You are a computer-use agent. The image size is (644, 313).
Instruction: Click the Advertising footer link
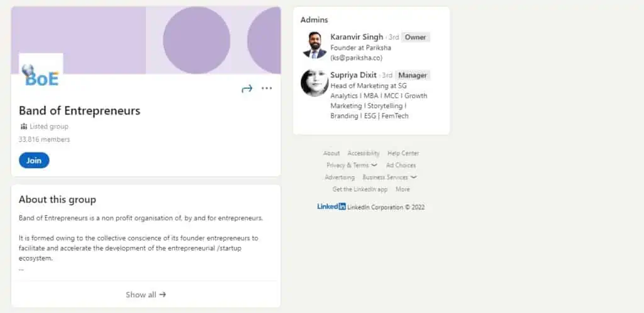pyautogui.click(x=340, y=177)
